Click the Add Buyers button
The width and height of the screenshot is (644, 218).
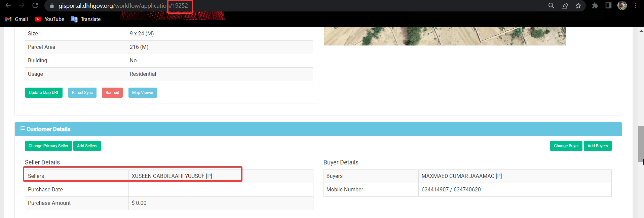click(598, 146)
